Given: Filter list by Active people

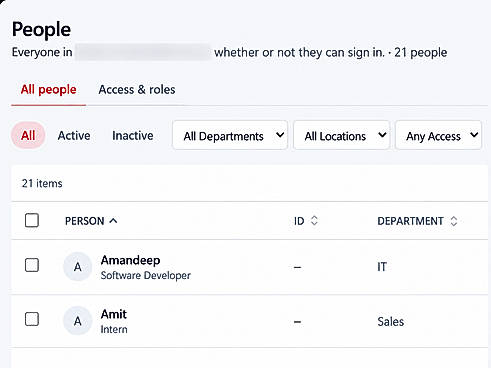Looking at the screenshot, I should 74,135.
